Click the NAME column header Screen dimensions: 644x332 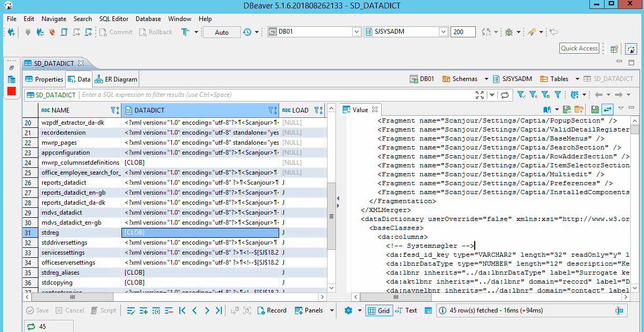pos(80,110)
